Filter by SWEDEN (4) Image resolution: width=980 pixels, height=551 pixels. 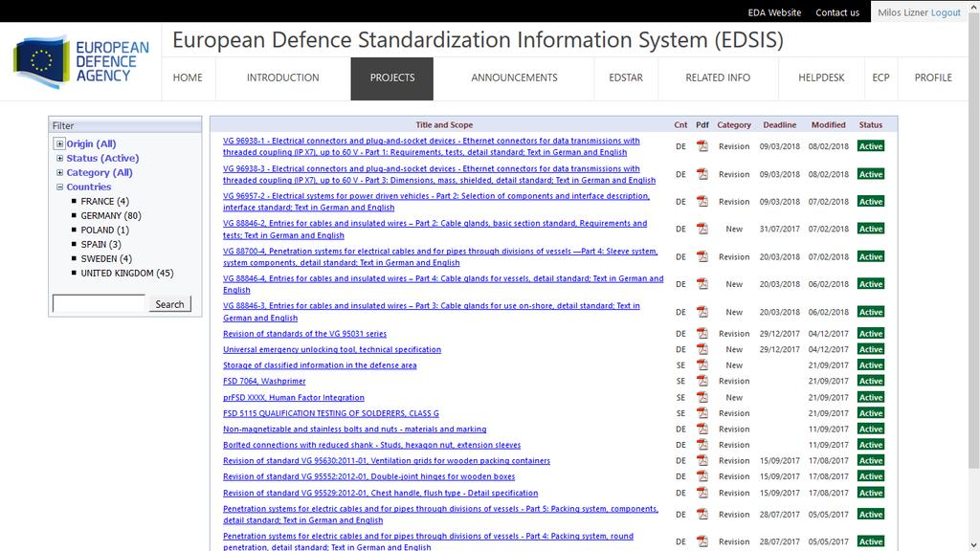[x=106, y=258]
